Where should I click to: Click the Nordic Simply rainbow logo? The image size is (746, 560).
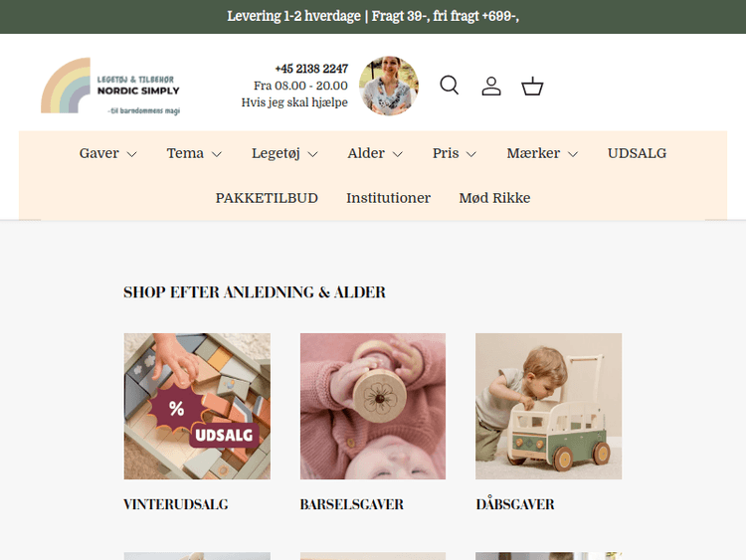[x=110, y=87]
